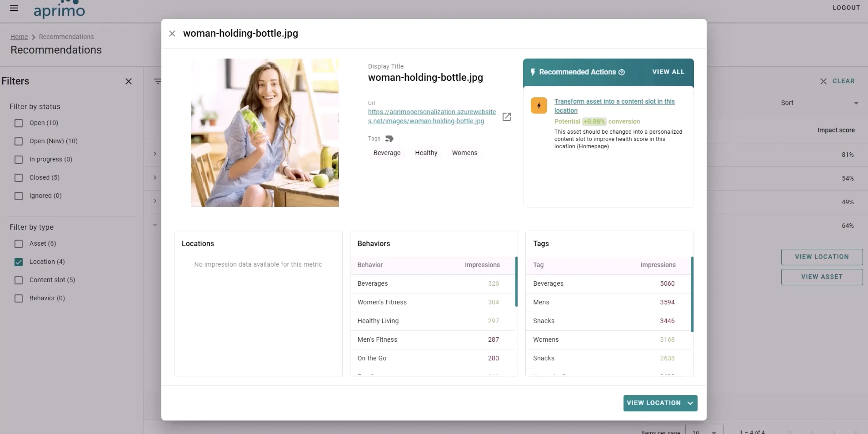The image size is (868, 434).
Task: Open the hamburger navigation menu
Action: [14, 8]
